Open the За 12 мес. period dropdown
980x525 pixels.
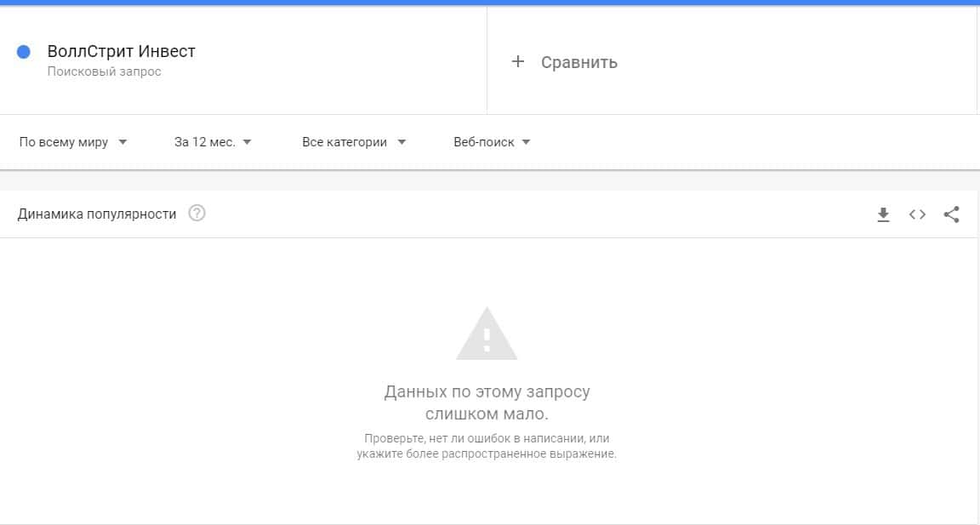[x=213, y=142]
